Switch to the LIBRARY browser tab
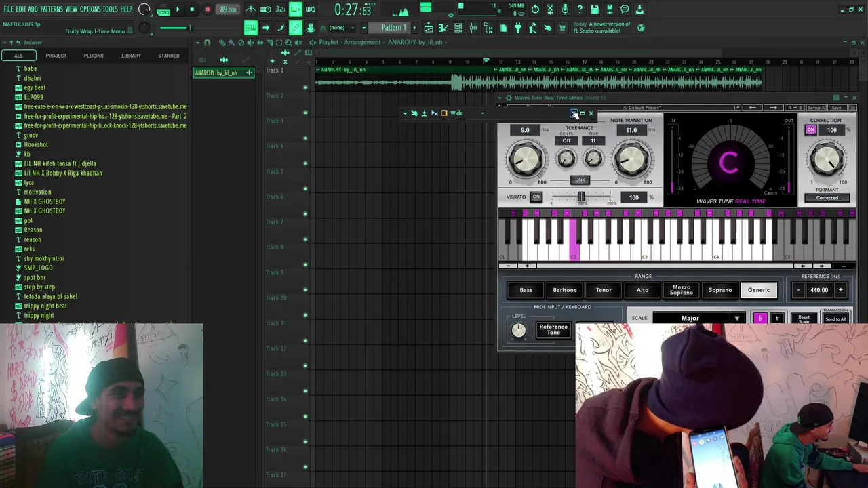 (131, 56)
